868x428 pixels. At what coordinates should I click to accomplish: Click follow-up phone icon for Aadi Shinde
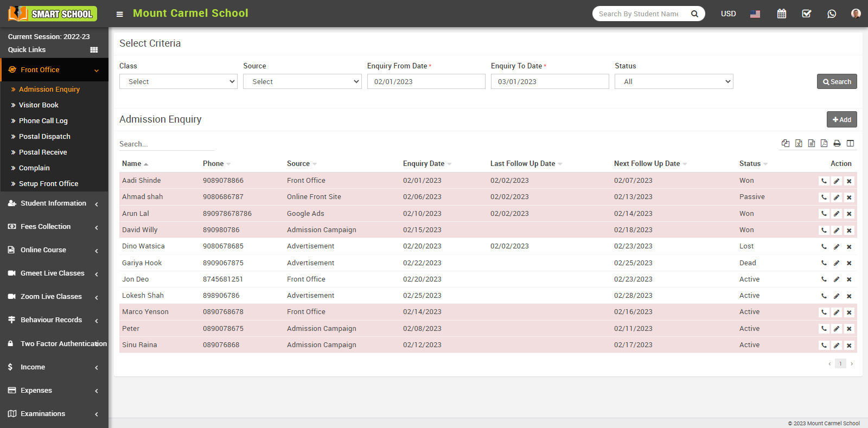(x=824, y=181)
